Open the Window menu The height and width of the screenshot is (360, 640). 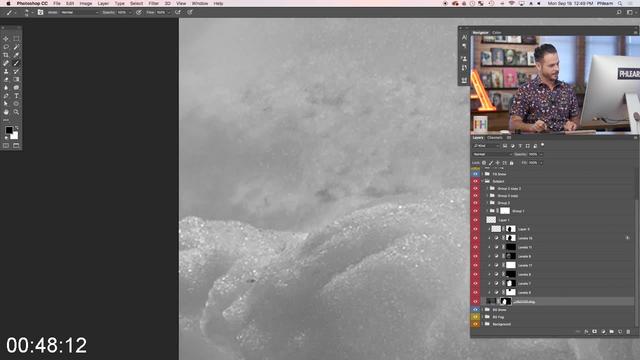click(x=200, y=3)
